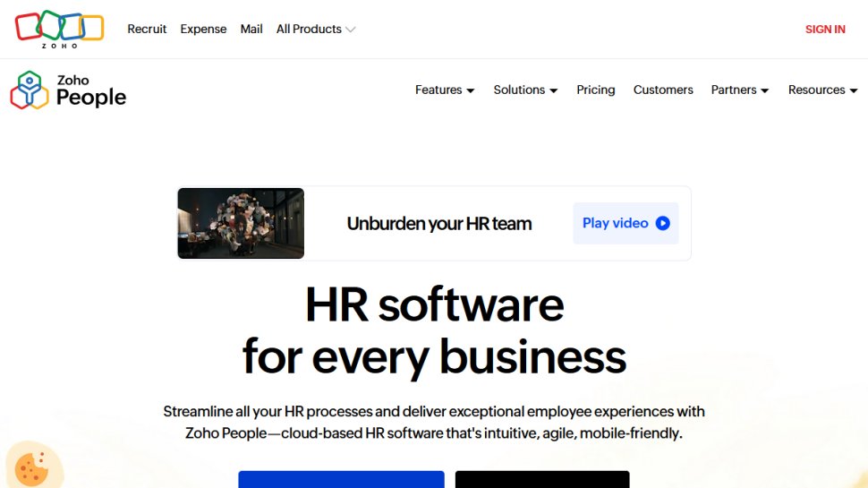Image resolution: width=868 pixels, height=488 pixels.
Task: Go to the Customers page
Action: click(662, 90)
